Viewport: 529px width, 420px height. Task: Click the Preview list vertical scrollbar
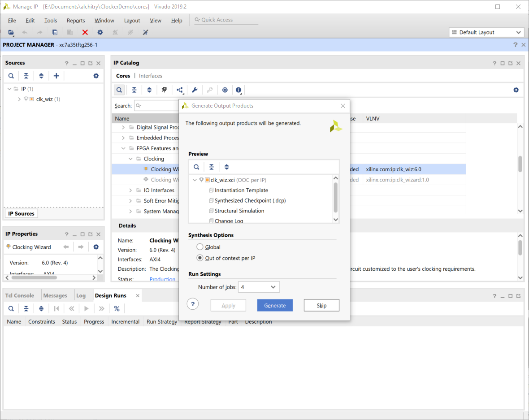pos(335,198)
